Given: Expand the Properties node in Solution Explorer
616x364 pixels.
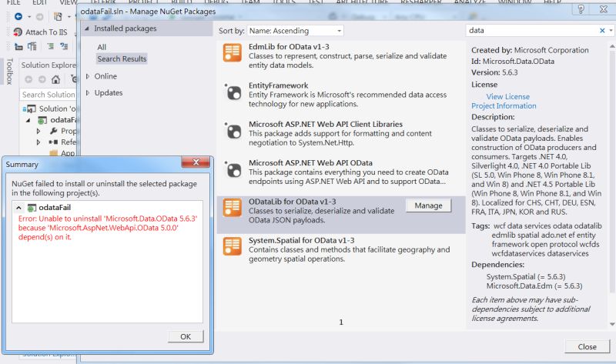Looking at the screenshot, I should [38, 131].
